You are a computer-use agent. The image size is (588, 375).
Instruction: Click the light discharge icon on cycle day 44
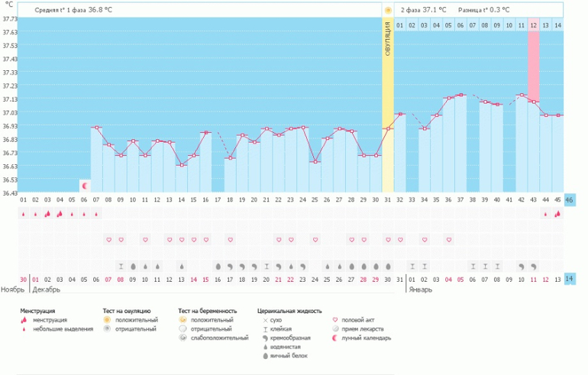click(x=546, y=214)
